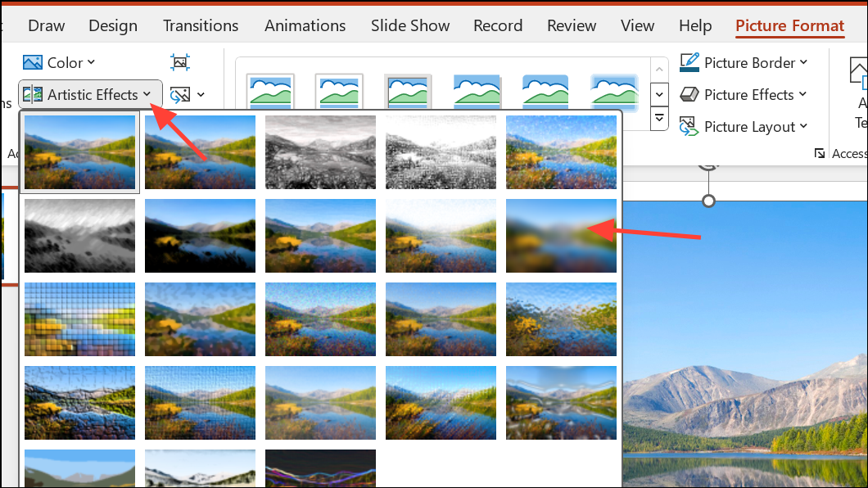Apply the Pastels Smooth effect
Screen dimensions: 868x488
point(441,403)
